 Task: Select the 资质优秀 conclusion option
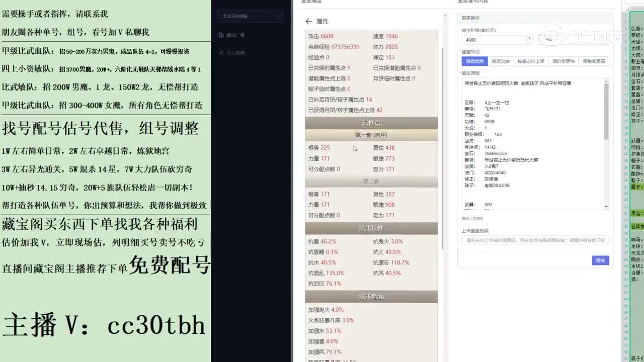pyautogui.click(x=474, y=61)
